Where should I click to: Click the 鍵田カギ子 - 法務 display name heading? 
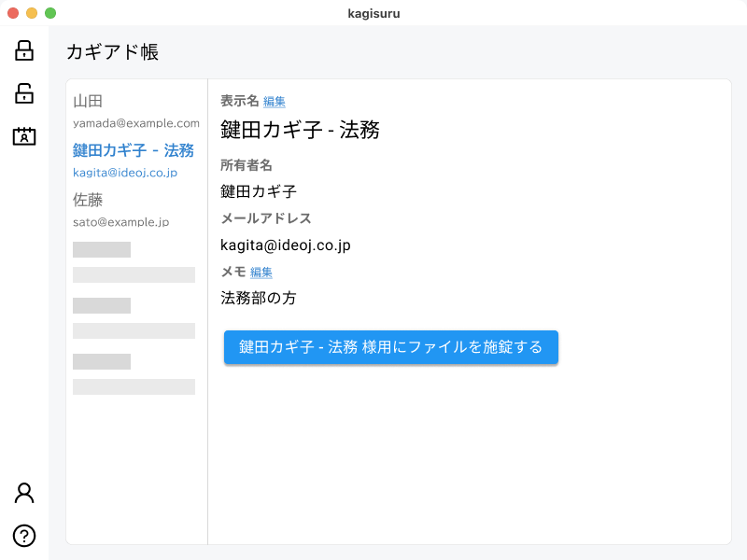(x=300, y=130)
